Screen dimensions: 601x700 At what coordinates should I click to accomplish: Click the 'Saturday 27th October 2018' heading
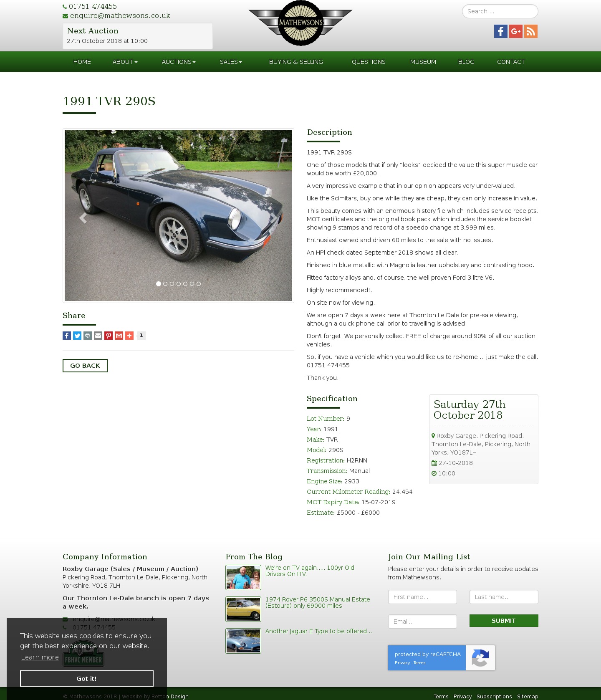pyautogui.click(x=470, y=410)
